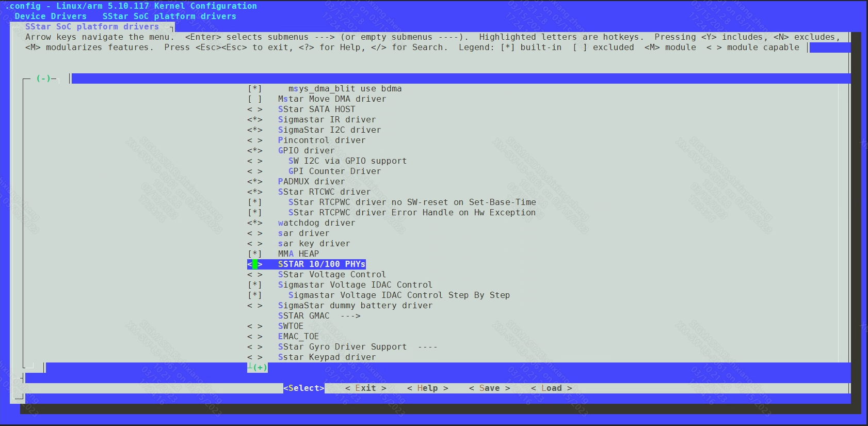Toggle watchdog driver state
Viewport: 868px width, 426px height.
255,223
